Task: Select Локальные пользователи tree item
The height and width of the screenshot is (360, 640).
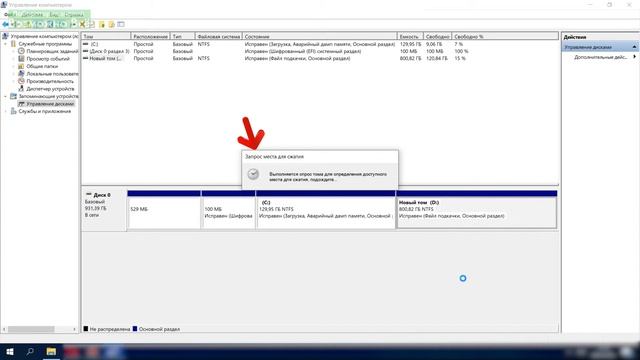Action: pyautogui.click(x=52, y=73)
